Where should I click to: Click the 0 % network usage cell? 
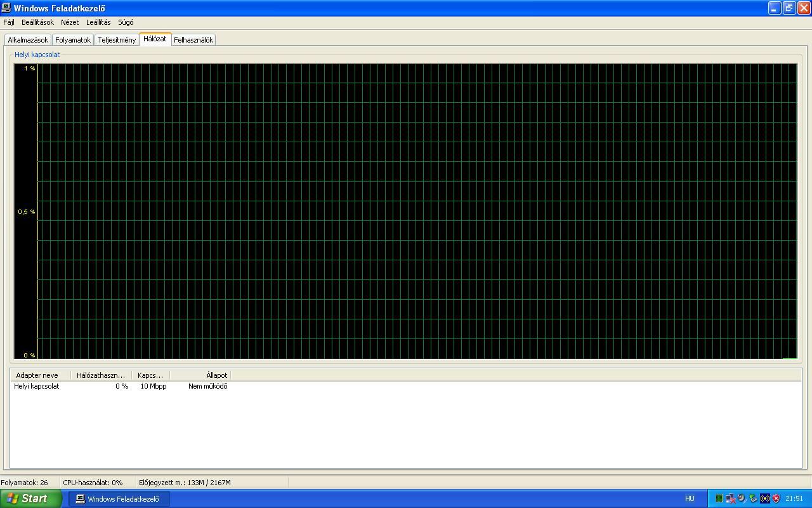122,386
